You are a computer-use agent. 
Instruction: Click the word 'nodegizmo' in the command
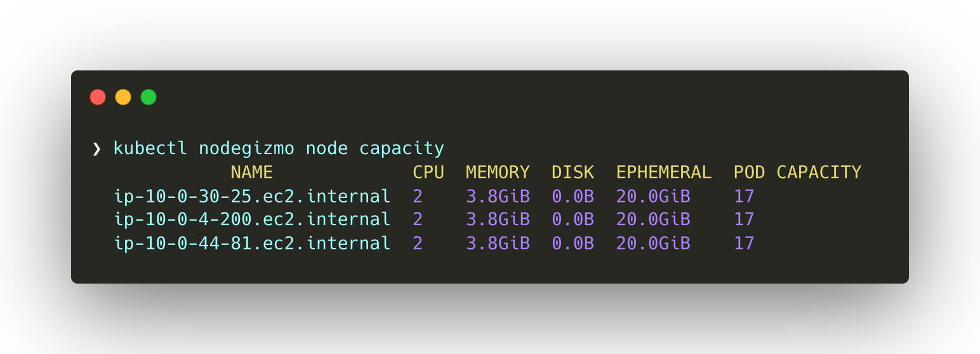[246, 148]
